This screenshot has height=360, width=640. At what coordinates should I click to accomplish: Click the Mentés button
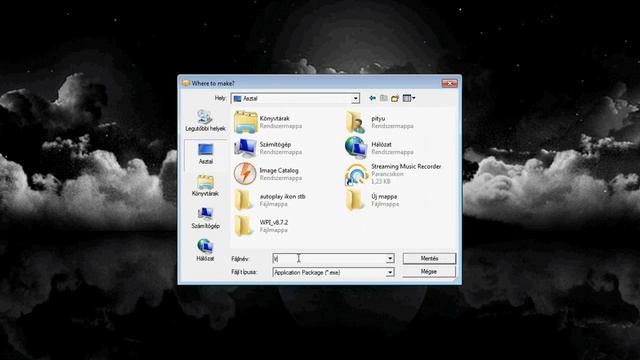(x=429, y=258)
